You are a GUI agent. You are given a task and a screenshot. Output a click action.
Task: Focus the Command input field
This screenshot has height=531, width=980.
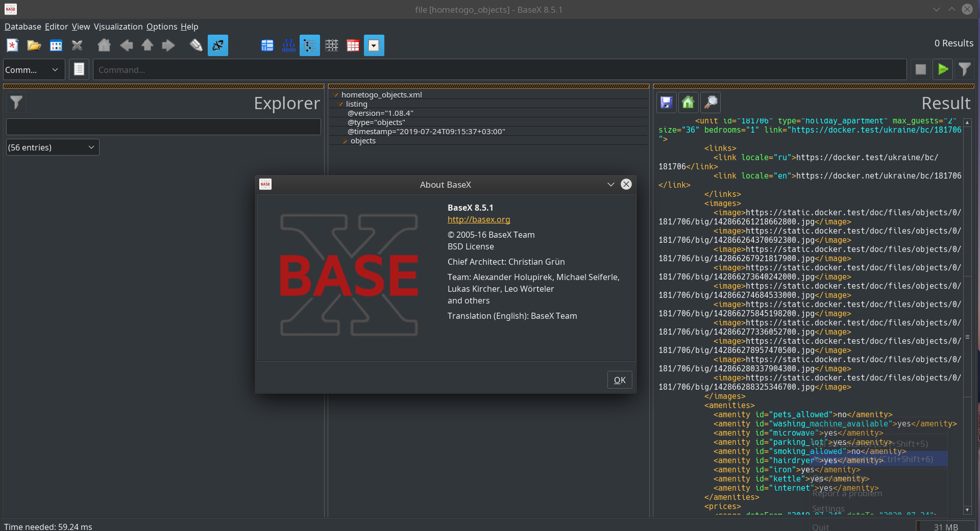(x=500, y=70)
